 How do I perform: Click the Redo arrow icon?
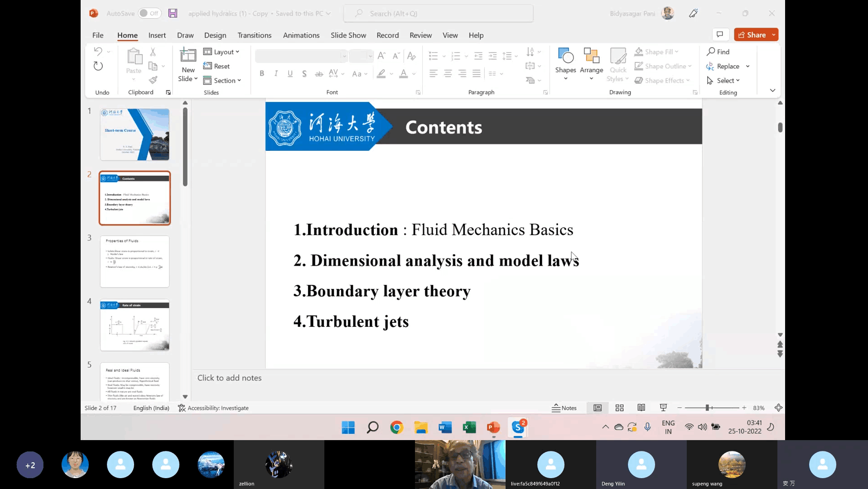click(98, 66)
